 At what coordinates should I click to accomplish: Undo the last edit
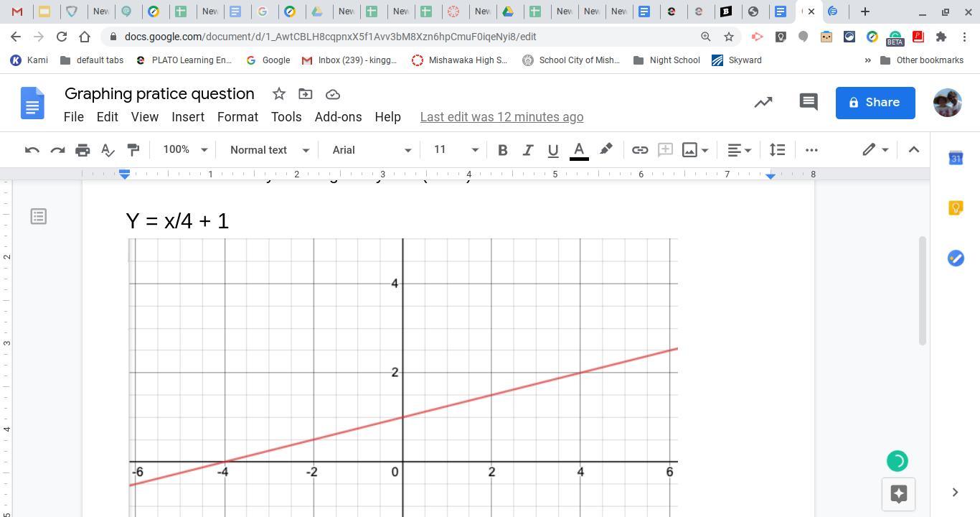[32, 150]
